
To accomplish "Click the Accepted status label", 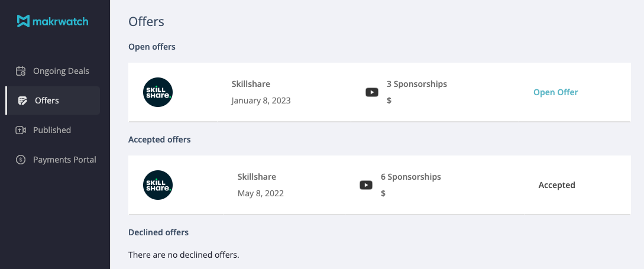I will pos(556,185).
